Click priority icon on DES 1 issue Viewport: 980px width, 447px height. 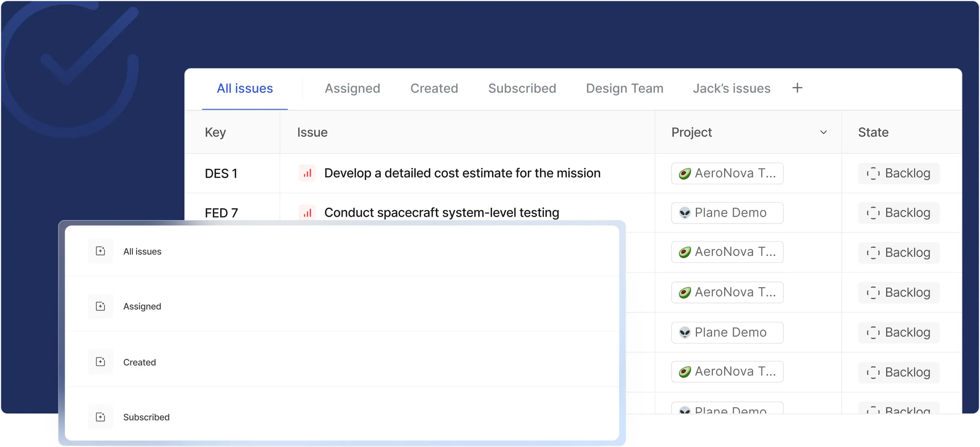click(307, 173)
